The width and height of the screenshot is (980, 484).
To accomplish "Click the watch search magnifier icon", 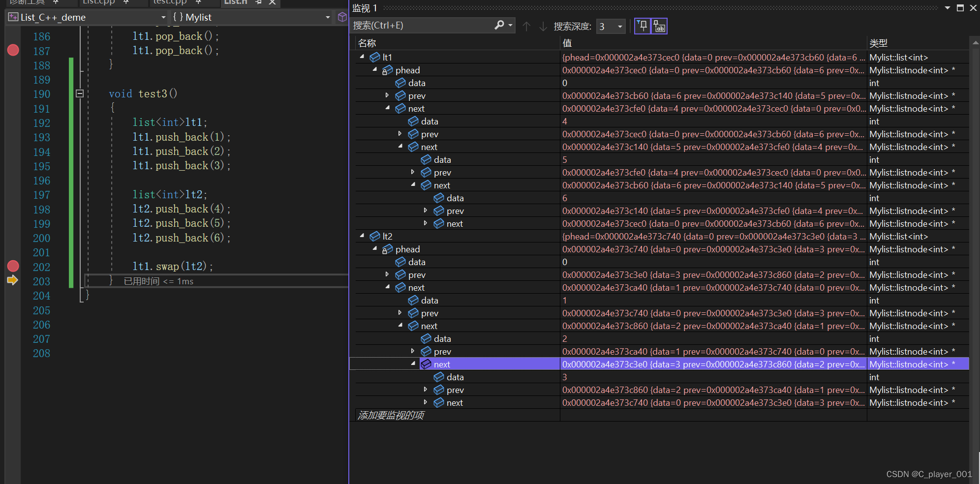I will coord(499,25).
